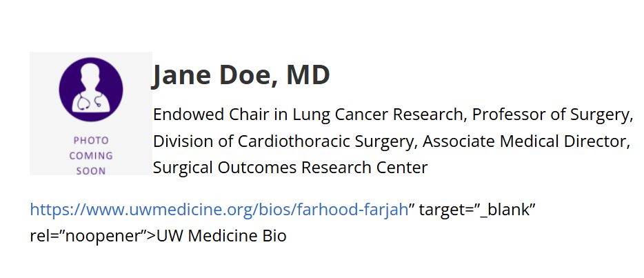Screen dimensions: 644x278
Task: Click the word PHOTO under the icon
Action: point(91,141)
